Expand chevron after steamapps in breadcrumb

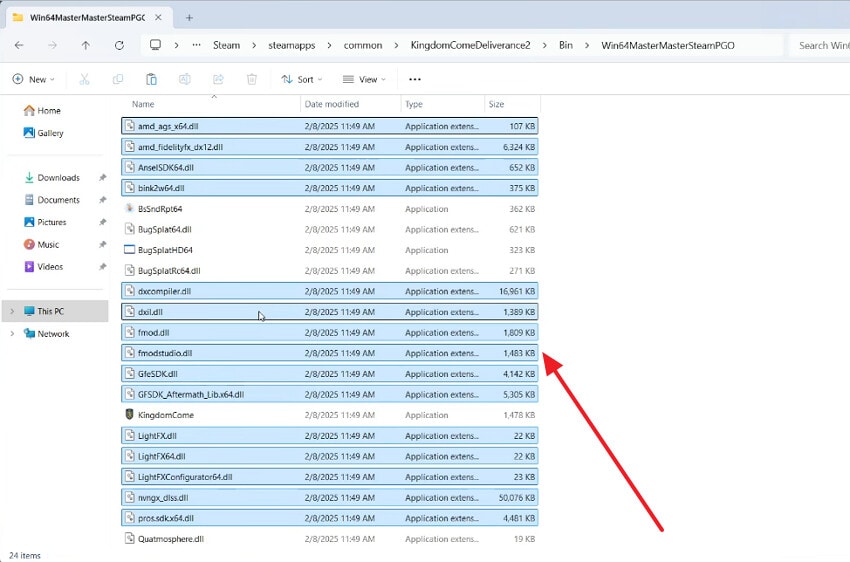(329, 46)
